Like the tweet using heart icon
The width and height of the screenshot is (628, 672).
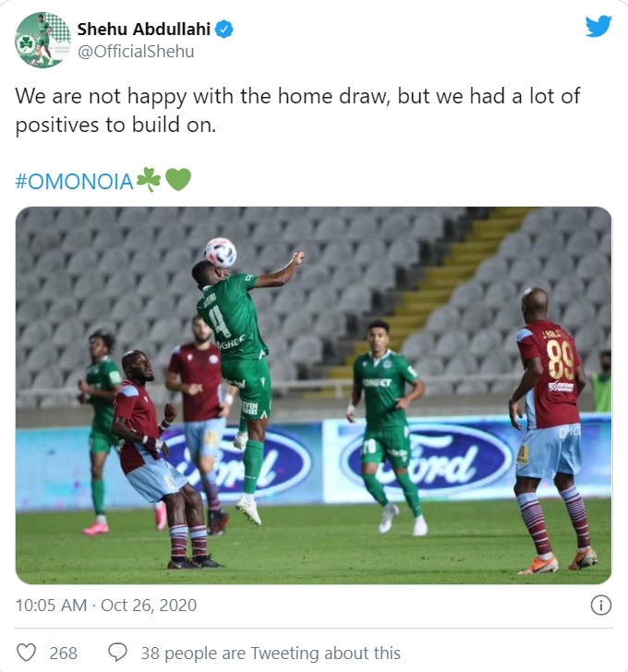[26, 653]
